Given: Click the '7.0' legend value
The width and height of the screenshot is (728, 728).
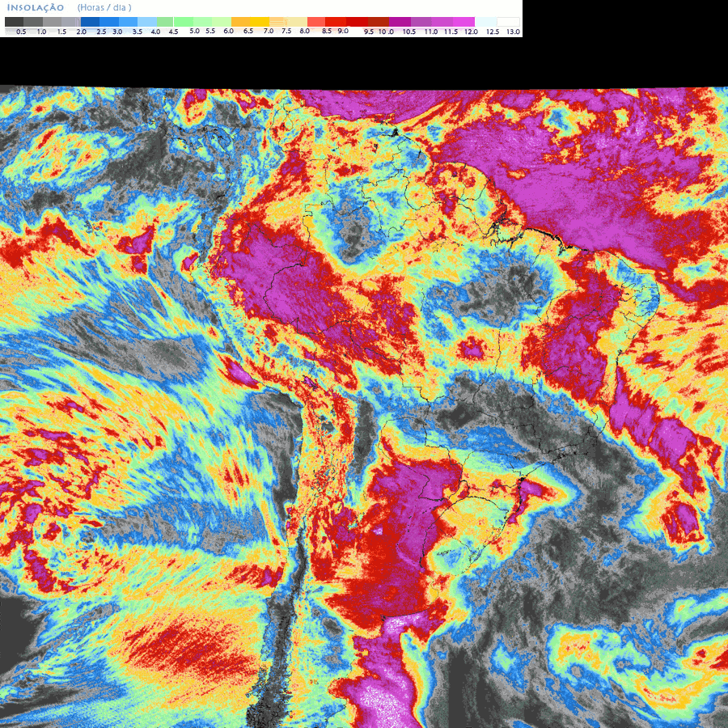Looking at the screenshot, I should tap(269, 31).
